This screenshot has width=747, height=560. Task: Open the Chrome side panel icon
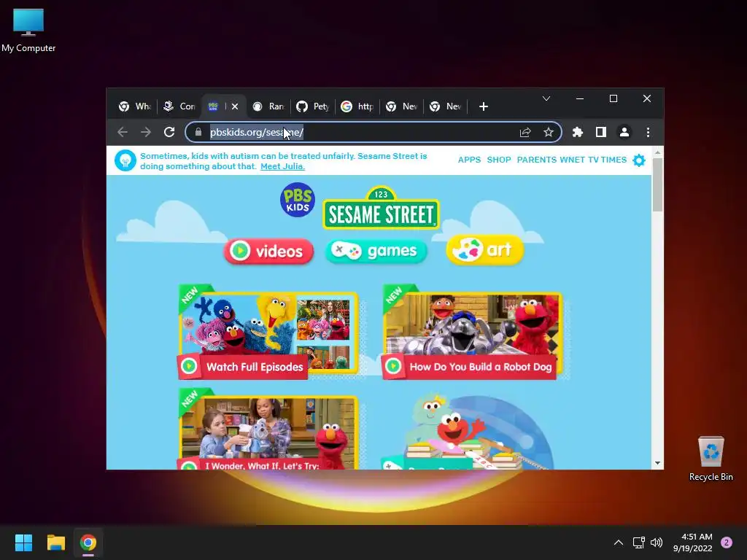(x=601, y=133)
